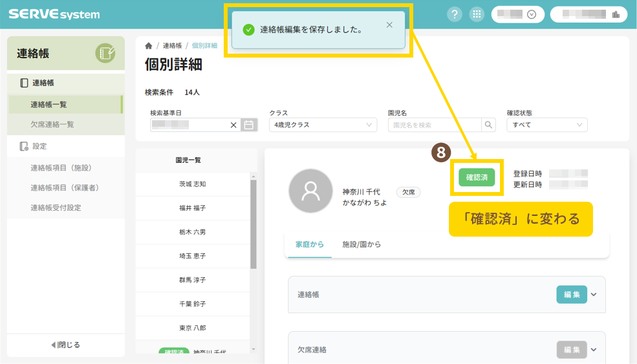Viewport: 637px width, 364px height.
Task: Click the help question mark icon
Action: (455, 14)
